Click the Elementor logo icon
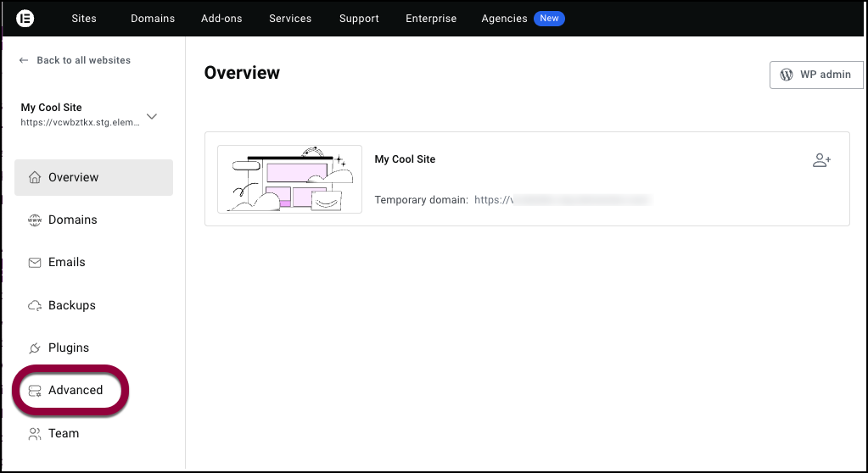The image size is (868, 473). pyautogui.click(x=25, y=18)
